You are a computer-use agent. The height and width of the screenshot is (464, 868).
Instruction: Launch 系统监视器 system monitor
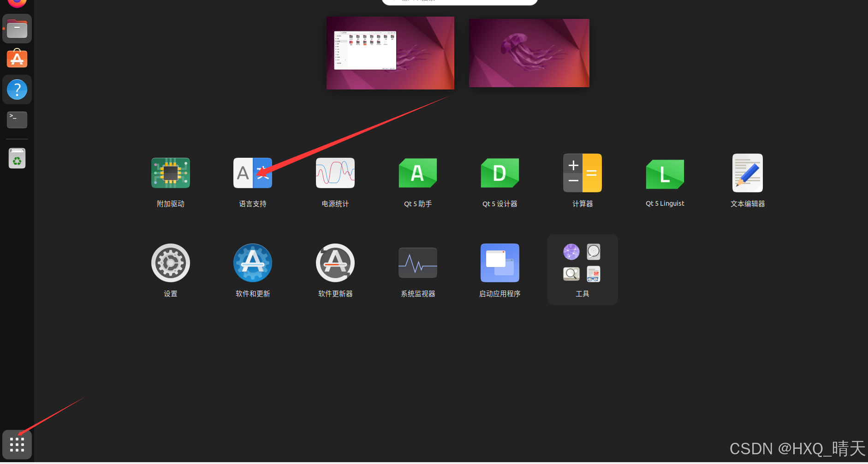click(418, 263)
